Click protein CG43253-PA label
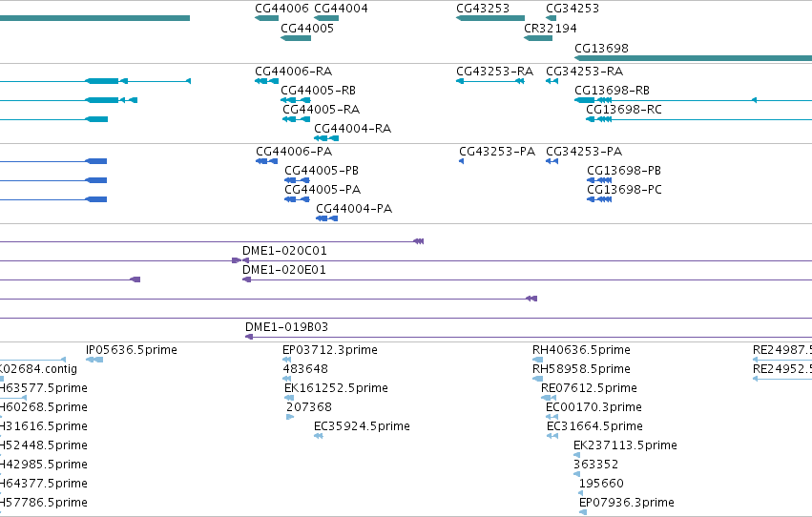812x517 pixels. tap(497, 151)
